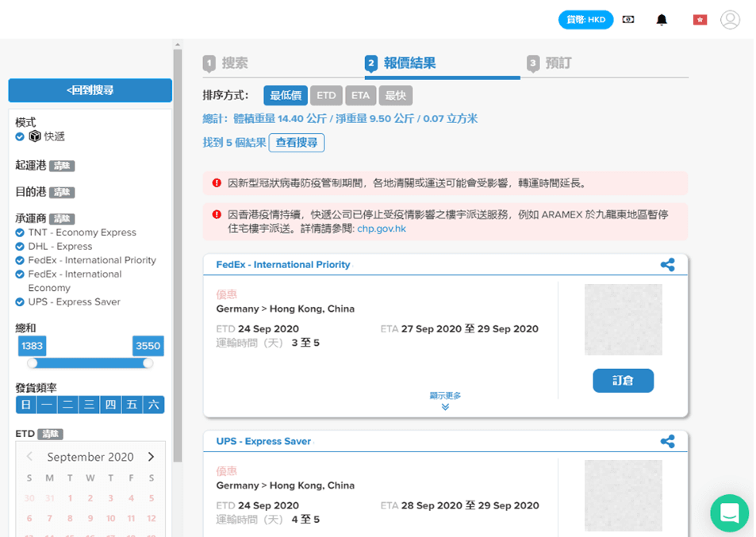Toggle 快遞 express mode checkbox

tap(20, 136)
